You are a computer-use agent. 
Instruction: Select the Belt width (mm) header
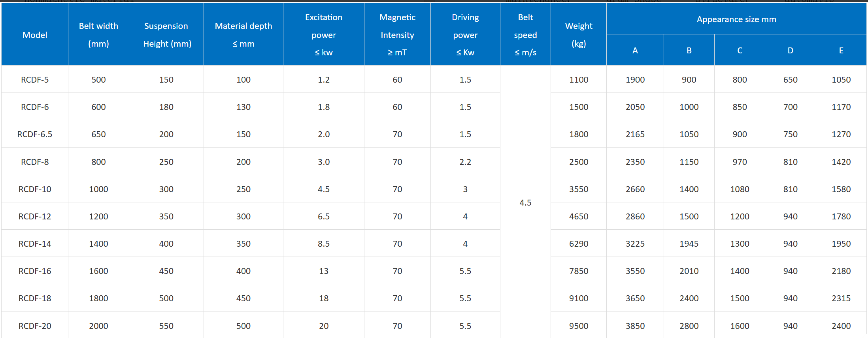98,35
